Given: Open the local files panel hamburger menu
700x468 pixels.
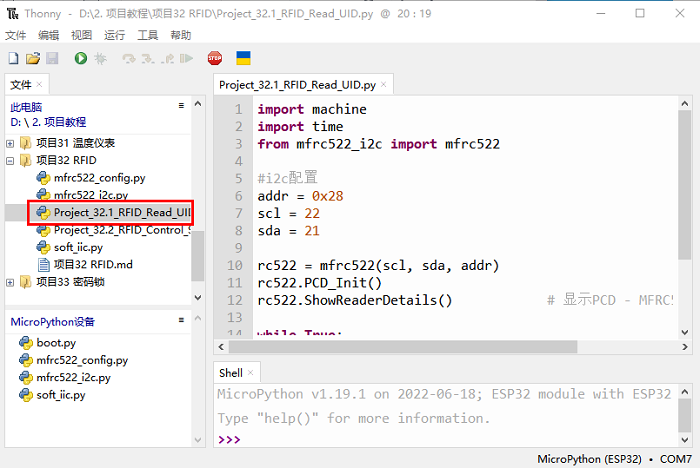Looking at the screenshot, I should click(x=181, y=105).
